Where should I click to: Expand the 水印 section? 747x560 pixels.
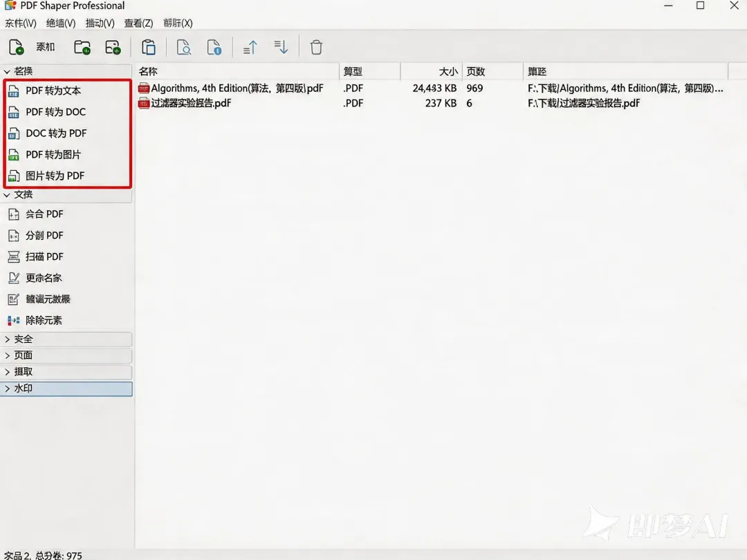[x=66, y=389]
